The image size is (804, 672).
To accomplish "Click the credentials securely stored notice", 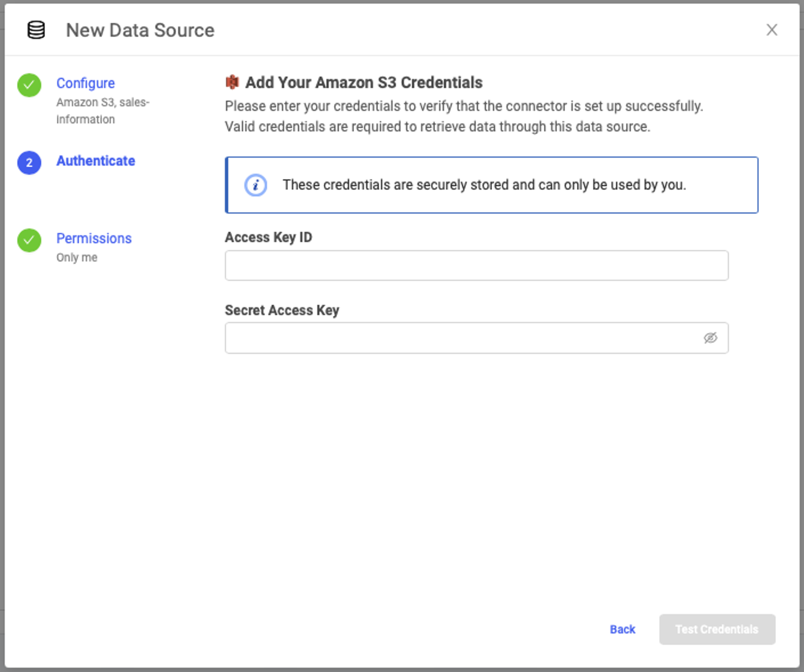I will coord(484,185).
